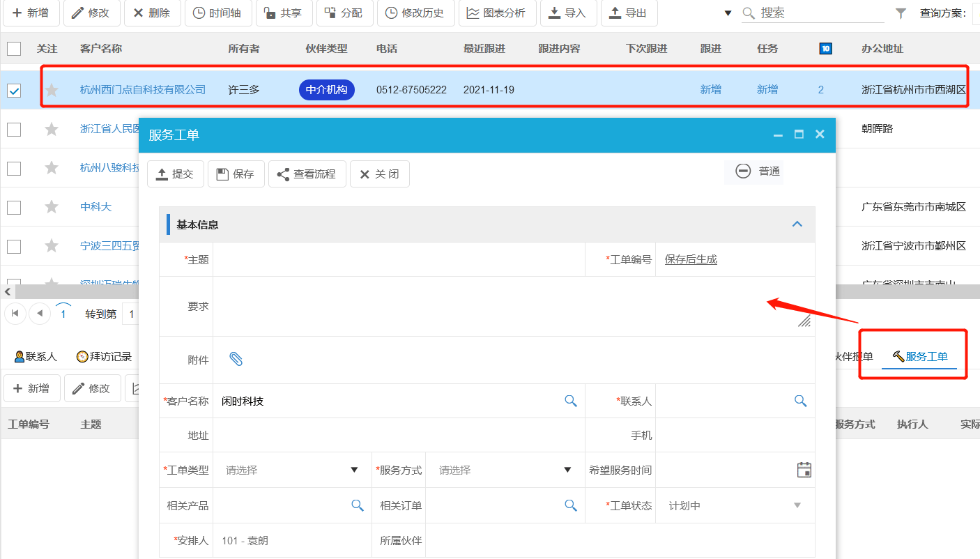This screenshot has width=980, height=559.
Task: Open 图表分析 chart analysis tool
Action: click(x=497, y=13)
